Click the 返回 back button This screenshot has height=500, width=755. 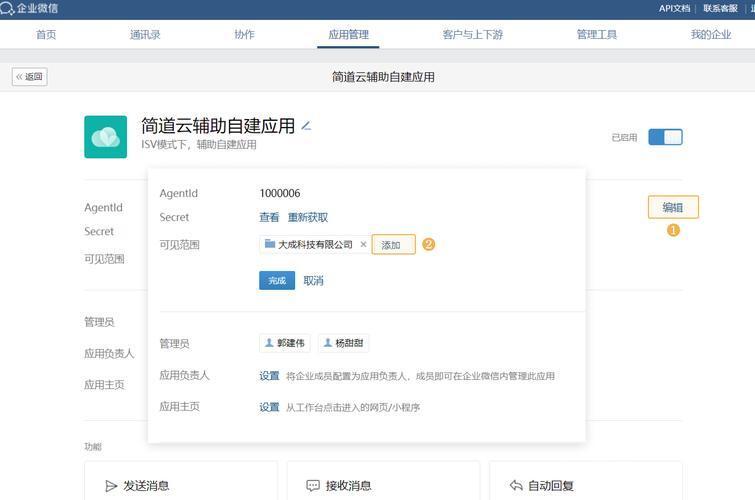[x=30, y=77]
